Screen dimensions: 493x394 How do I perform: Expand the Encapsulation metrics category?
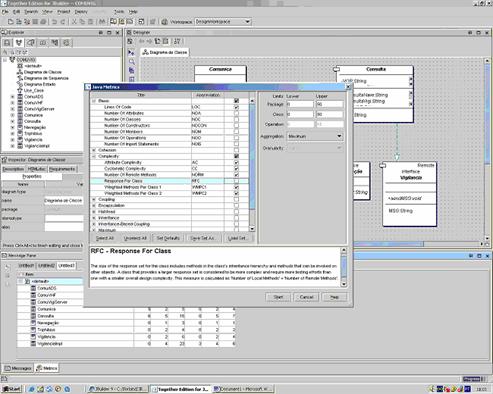94,206
